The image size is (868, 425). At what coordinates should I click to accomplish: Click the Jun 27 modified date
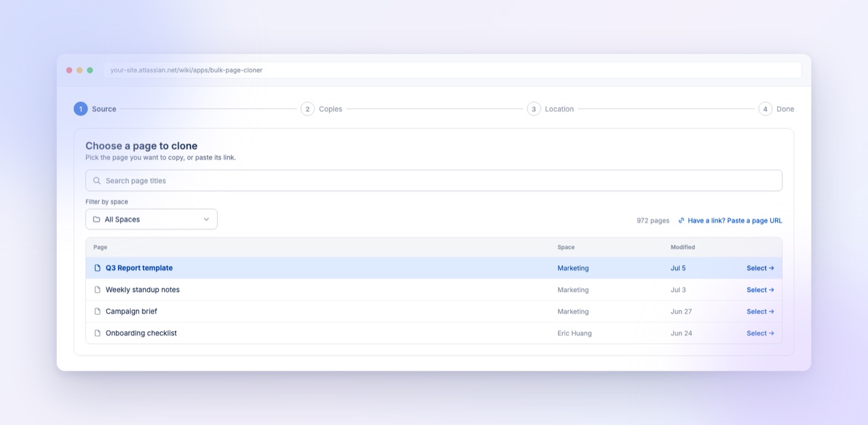(x=682, y=312)
